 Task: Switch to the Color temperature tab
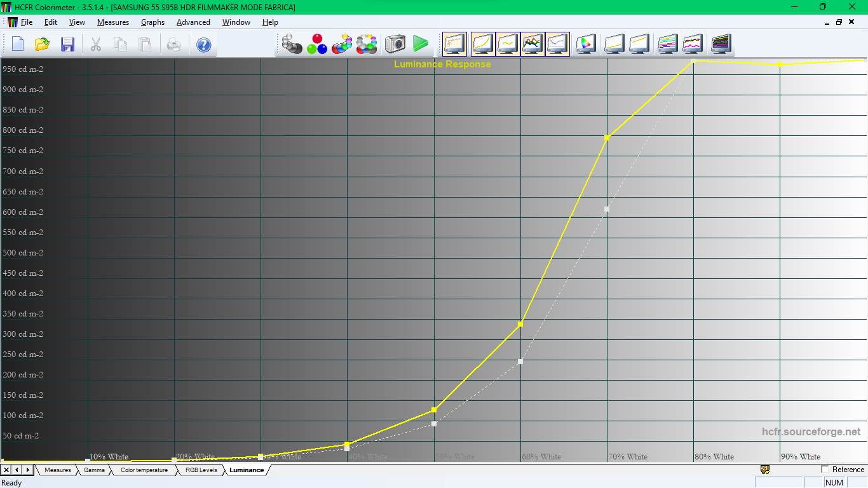point(144,470)
